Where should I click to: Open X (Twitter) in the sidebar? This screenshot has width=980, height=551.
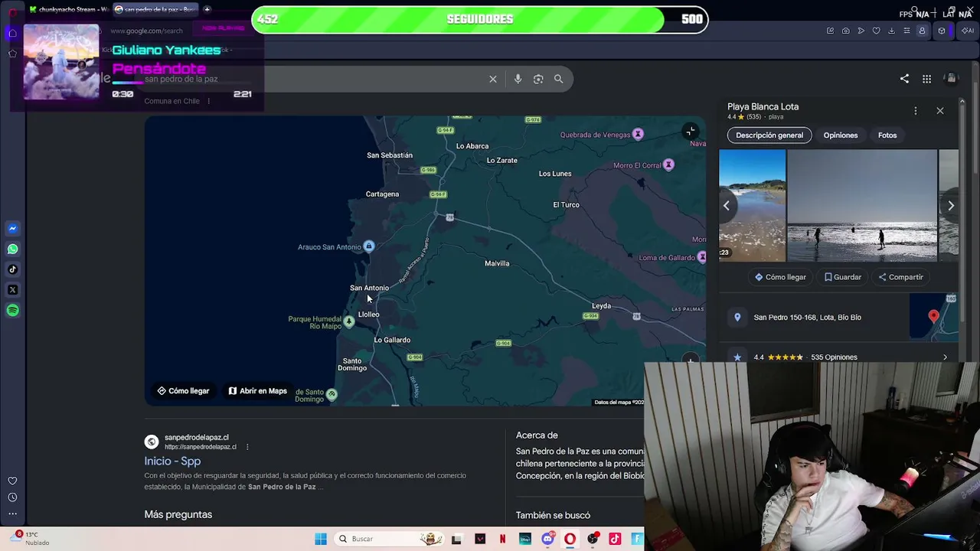(x=12, y=290)
